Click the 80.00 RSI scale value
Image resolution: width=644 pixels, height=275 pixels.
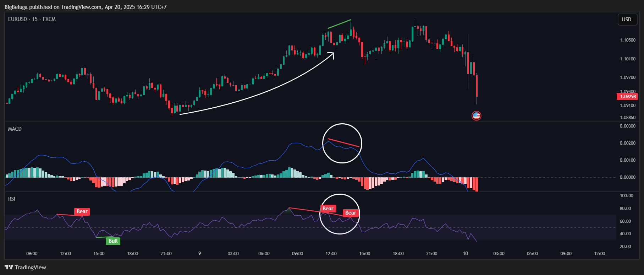(x=626, y=209)
